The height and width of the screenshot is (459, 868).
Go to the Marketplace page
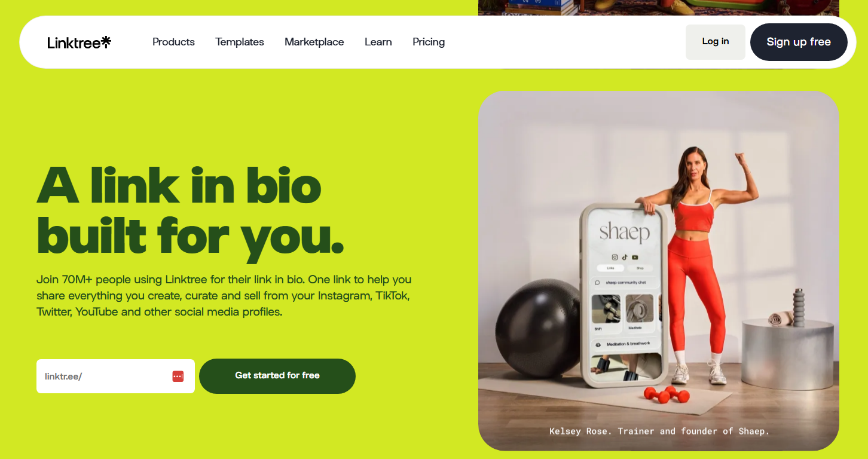[314, 42]
